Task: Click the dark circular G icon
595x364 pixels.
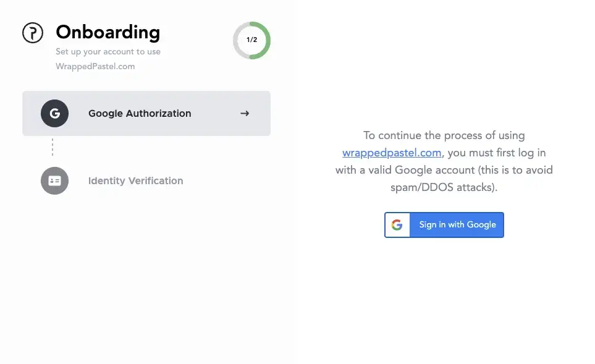Action: 54,114
